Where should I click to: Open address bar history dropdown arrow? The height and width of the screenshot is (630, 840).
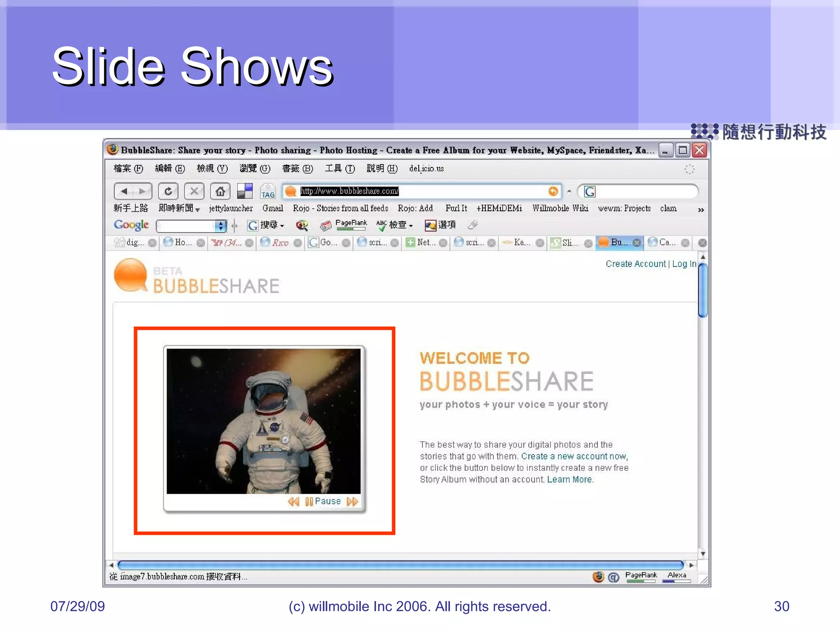(569, 192)
